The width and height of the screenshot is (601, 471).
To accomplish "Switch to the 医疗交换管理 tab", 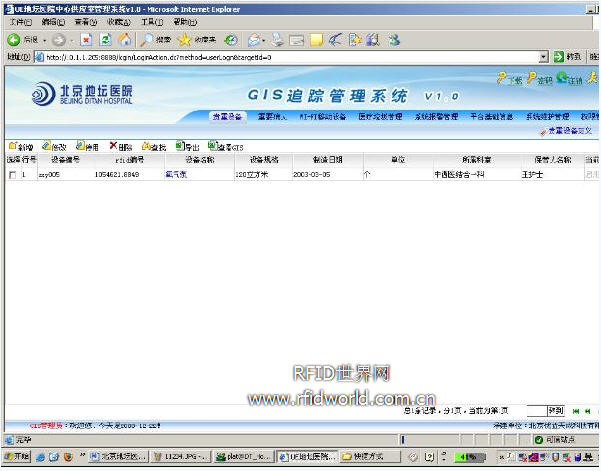I will click(379, 117).
